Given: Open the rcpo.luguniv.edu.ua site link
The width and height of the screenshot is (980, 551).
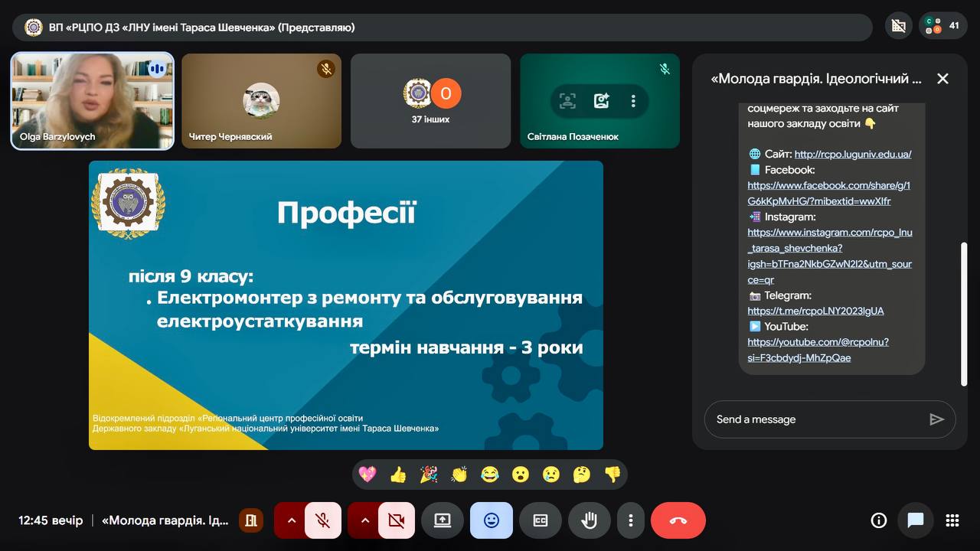Looking at the screenshot, I should tap(852, 154).
